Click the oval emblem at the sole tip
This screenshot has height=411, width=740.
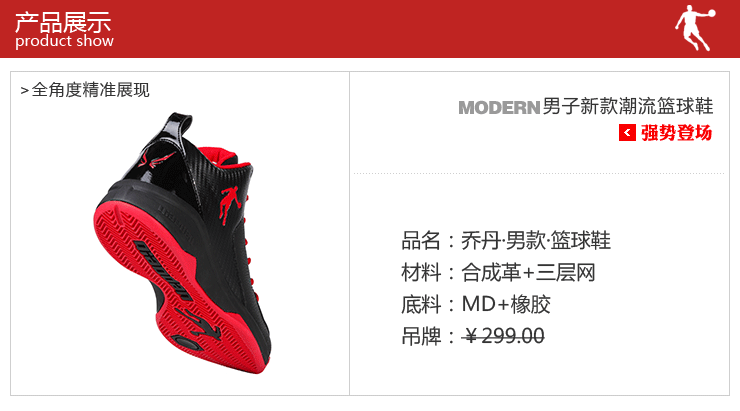point(187,343)
